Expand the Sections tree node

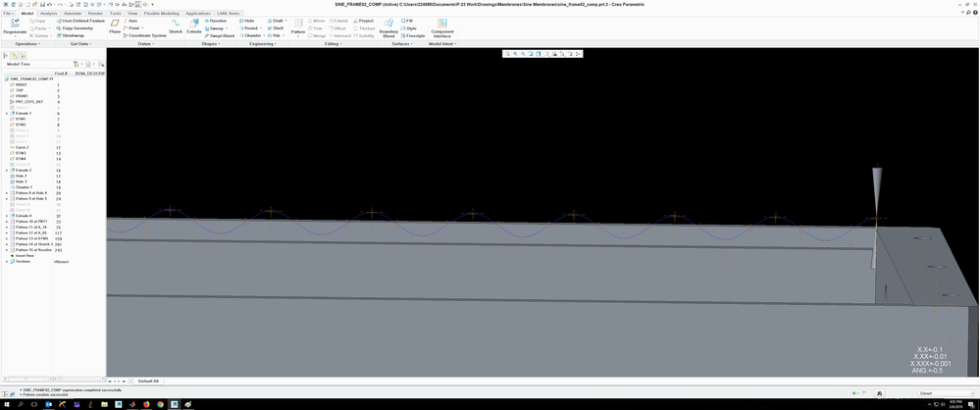coord(7,261)
